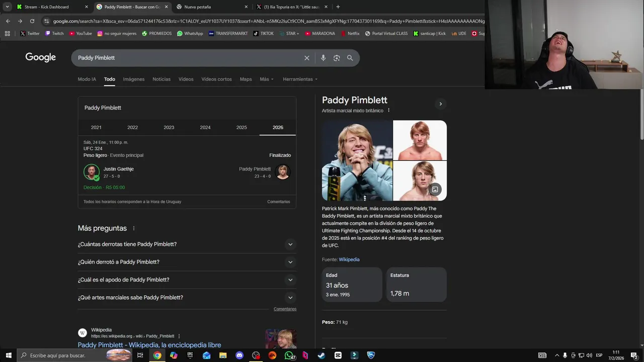The height and width of the screenshot is (362, 644).
Task: Open new browser tab with plus
Action: coord(338,7)
